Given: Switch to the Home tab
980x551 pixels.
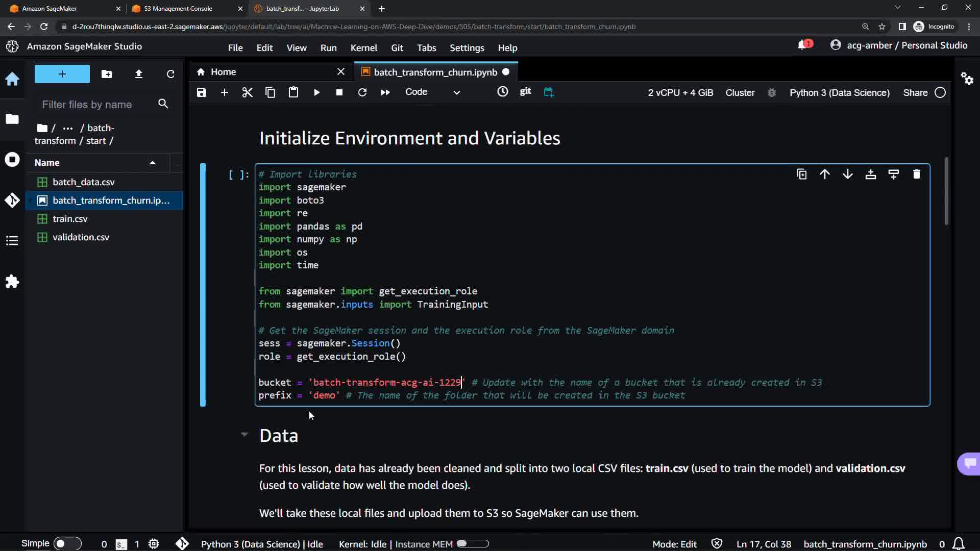Looking at the screenshot, I should click(x=224, y=72).
